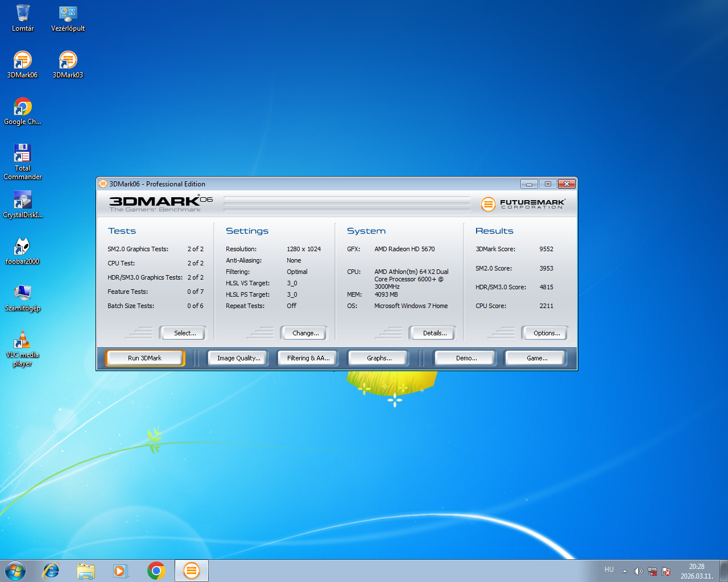Activate the 3DMark06 taskbar button
Viewport: 728px width, 582px height.
pyautogui.click(x=192, y=571)
